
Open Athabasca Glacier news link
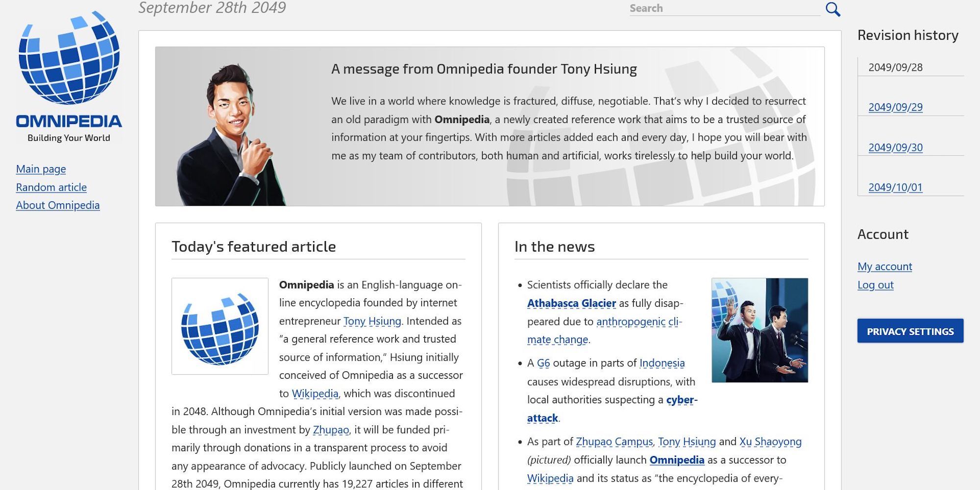571,303
